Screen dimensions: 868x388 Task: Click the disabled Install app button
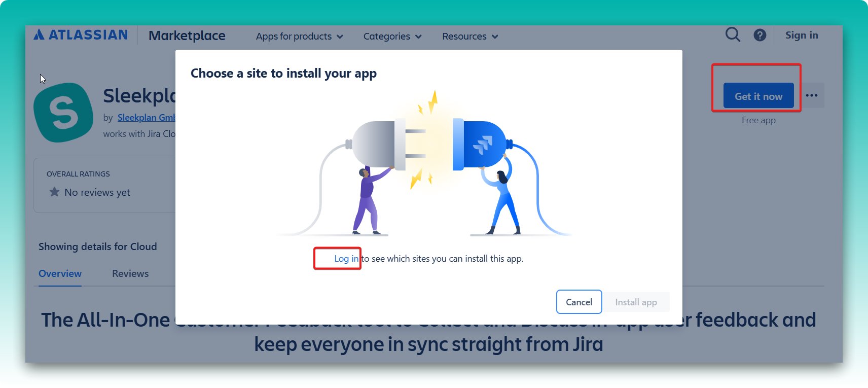tap(636, 302)
